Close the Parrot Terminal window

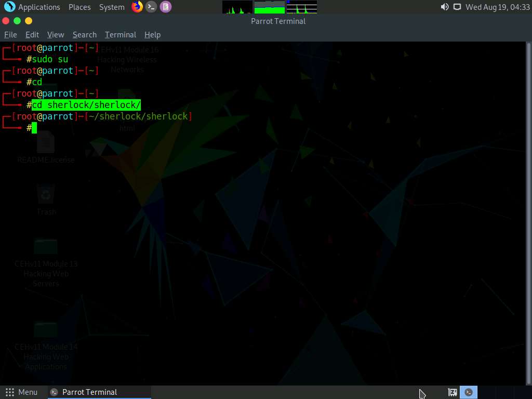tap(6, 21)
